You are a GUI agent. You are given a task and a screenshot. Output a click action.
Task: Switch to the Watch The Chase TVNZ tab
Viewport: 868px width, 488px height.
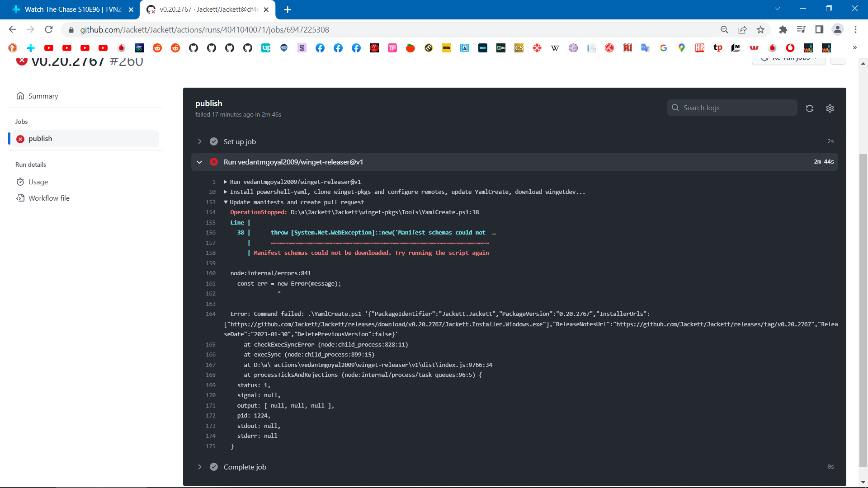click(x=68, y=9)
